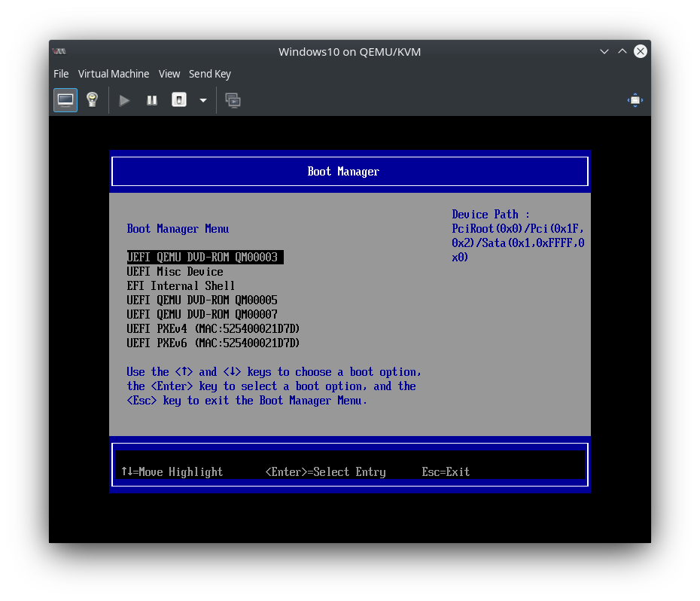Switch to fullscreen view icon

click(635, 100)
